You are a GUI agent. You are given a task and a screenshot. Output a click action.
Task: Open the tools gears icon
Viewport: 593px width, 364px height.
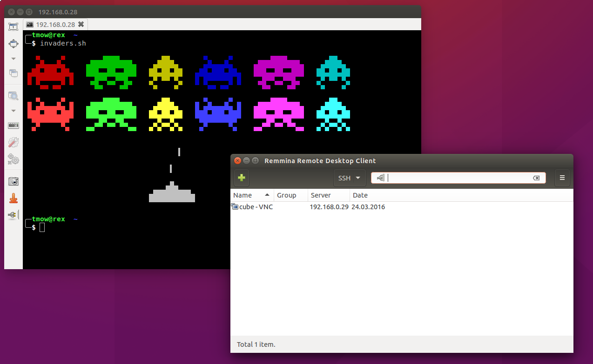pyautogui.click(x=13, y=159)
